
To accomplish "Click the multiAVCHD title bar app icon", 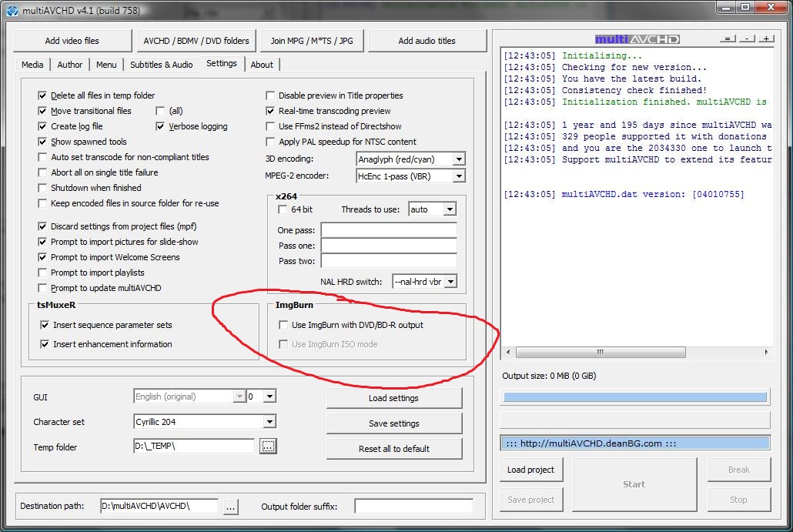I will pyautogui.click(x=13, y=11).
